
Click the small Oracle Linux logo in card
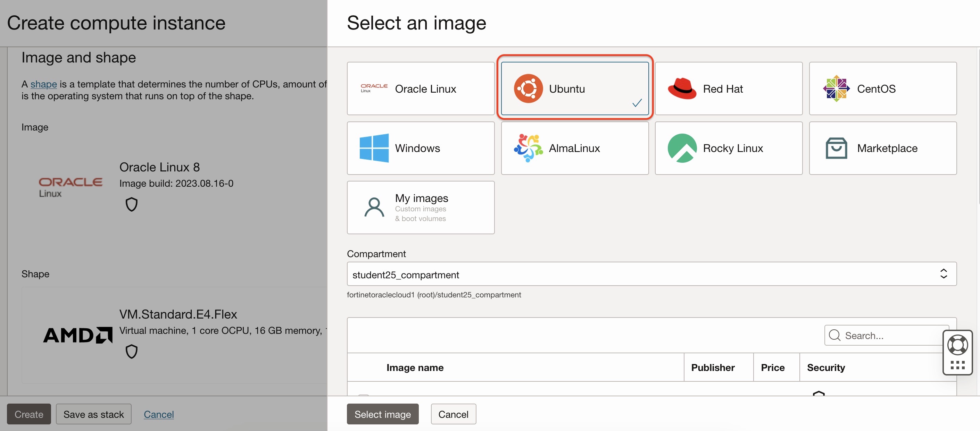pyautogui.click(x=374, y=88)
